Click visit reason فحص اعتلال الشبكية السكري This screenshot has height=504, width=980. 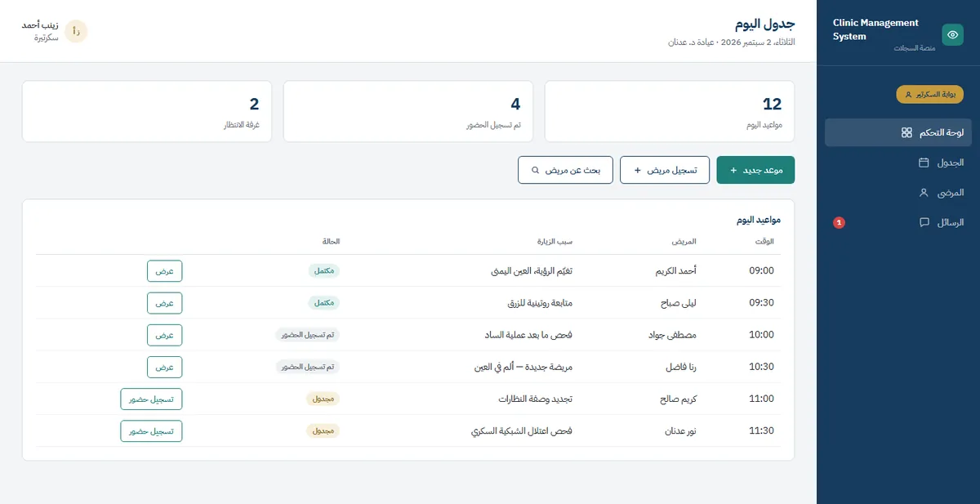(522, 430)
